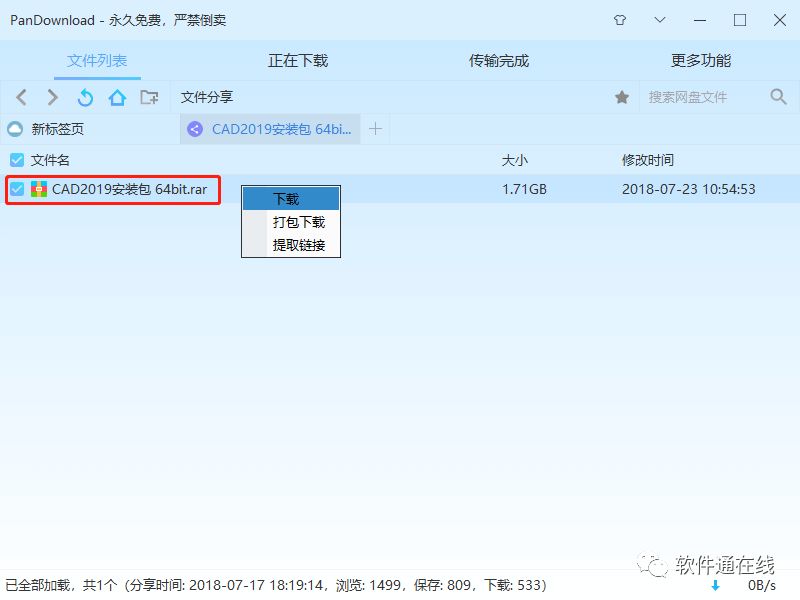Click the new folder icon
800x600 pixels.
[149, 97]
